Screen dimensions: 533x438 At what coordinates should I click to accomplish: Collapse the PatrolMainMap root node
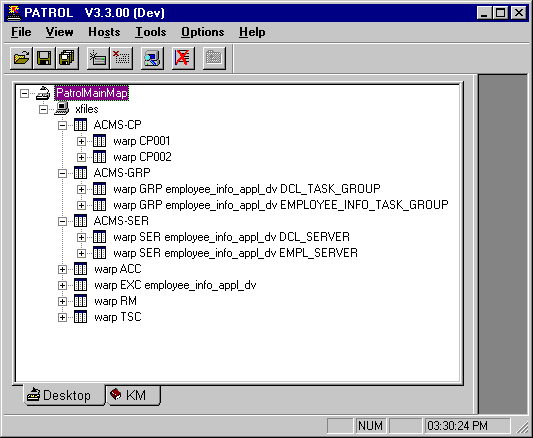click(24, 93)
